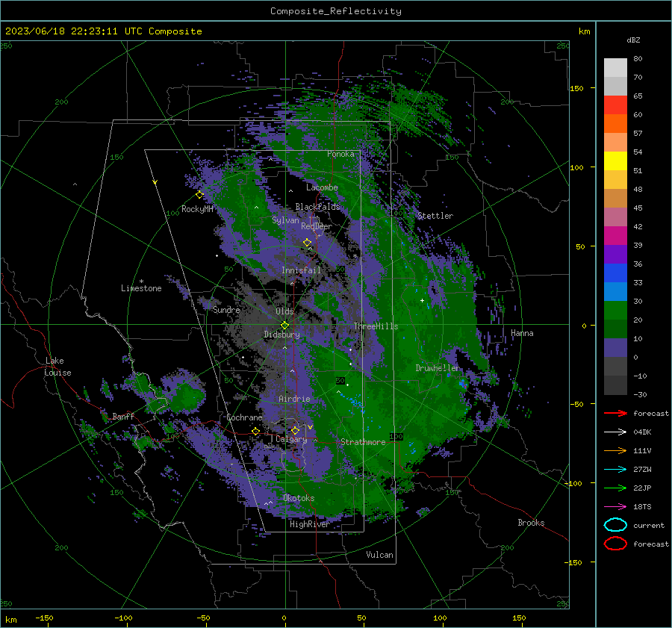Click the Olds city label
The image size is (672, 628).
tap(284, 311)
